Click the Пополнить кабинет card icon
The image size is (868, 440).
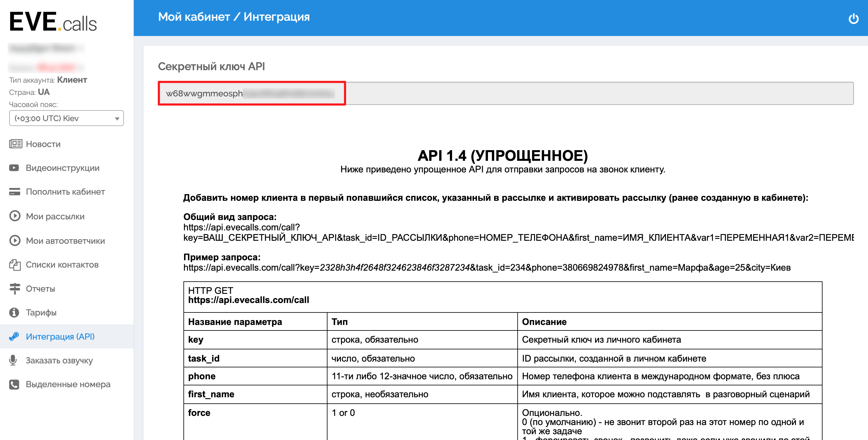(x=14, y=192)
